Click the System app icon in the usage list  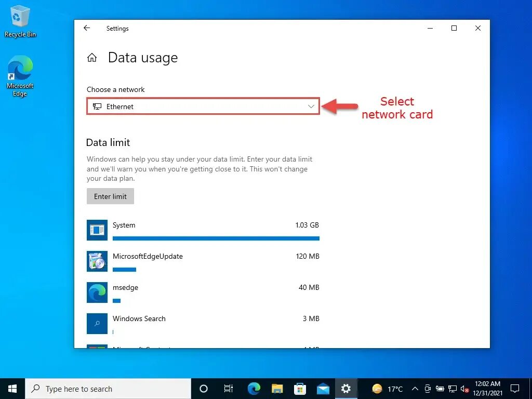97,230
